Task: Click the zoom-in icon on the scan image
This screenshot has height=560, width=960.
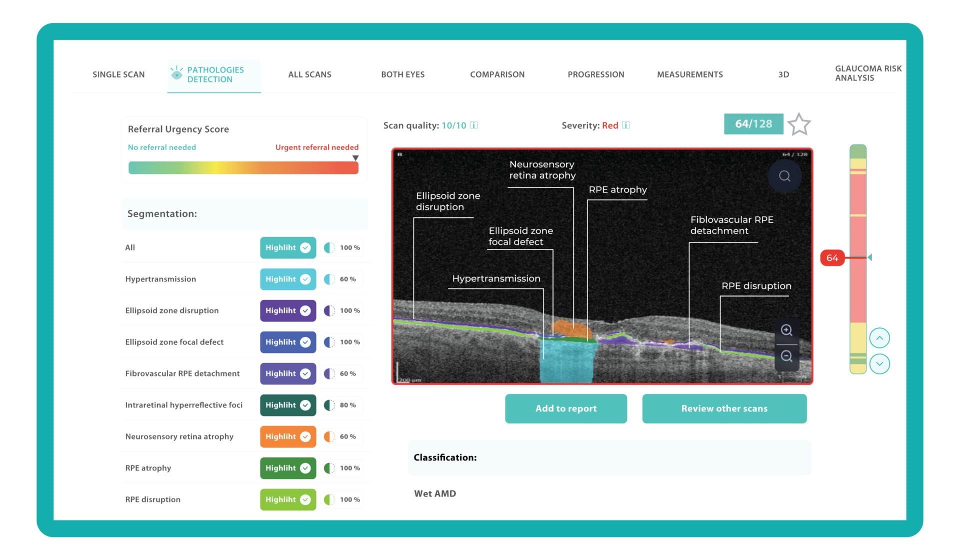Action: [786, 330]
